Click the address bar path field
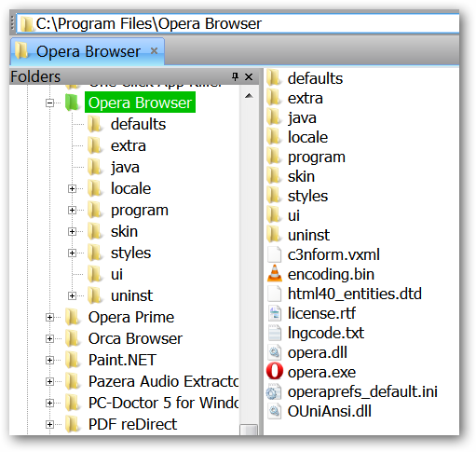 pos(238,24)
